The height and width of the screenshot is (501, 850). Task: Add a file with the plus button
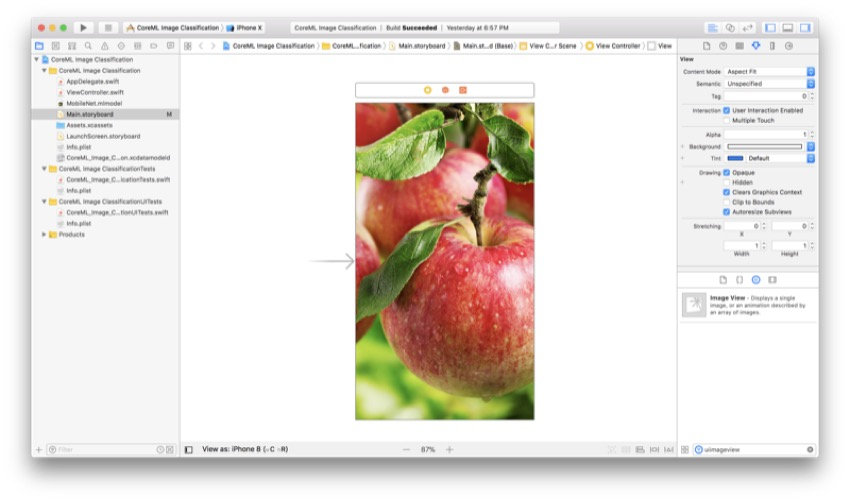pos(39,449)
